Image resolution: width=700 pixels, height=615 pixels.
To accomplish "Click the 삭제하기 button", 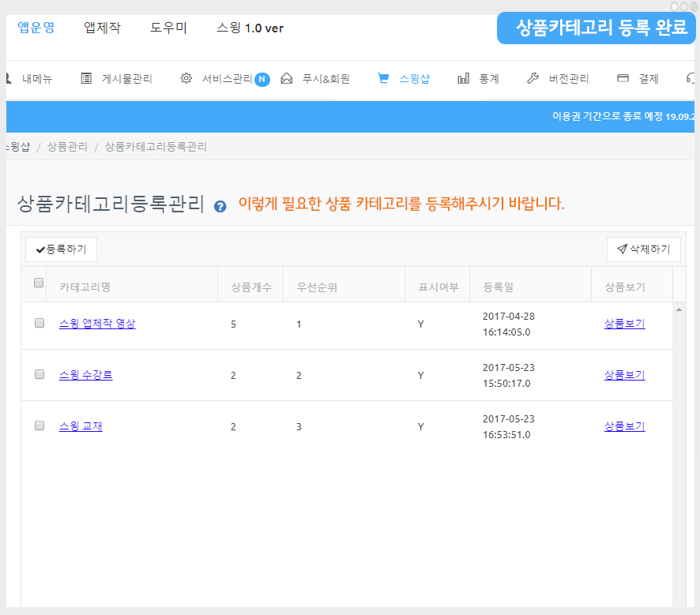I will pos(643,249).
